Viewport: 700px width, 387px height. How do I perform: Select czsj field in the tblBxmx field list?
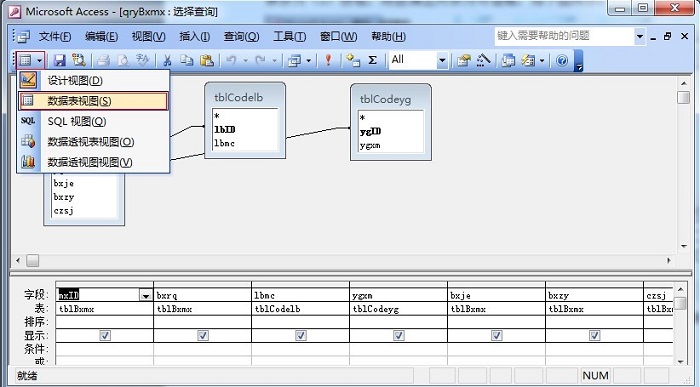[x=63, y=211]
